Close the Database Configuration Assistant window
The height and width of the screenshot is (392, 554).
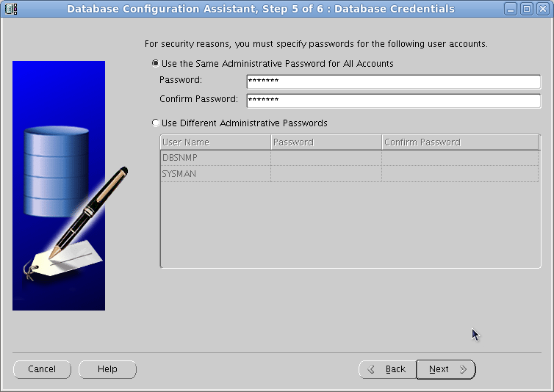coord(543,9)
